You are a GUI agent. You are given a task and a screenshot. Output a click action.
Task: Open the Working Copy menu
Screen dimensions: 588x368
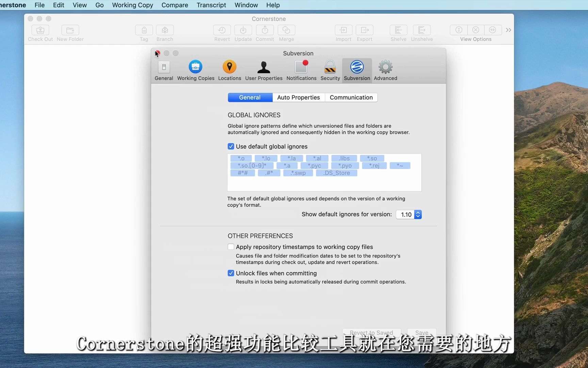(x=133, y=5)
